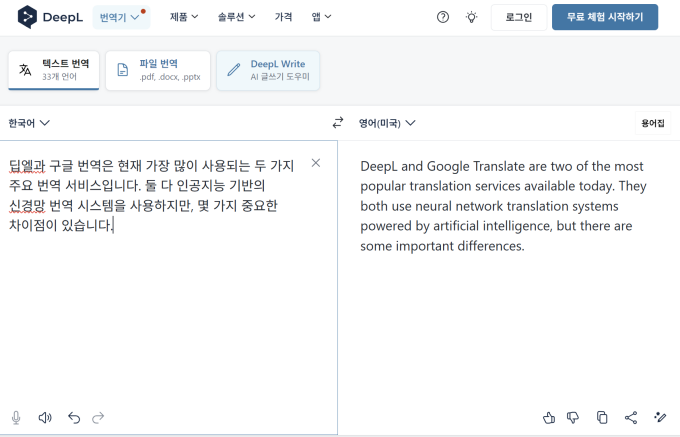Image resolution: width=680 pixels, height=437 pixels.
Task: Click the underlined word 신경망
Action: (27, 205)
